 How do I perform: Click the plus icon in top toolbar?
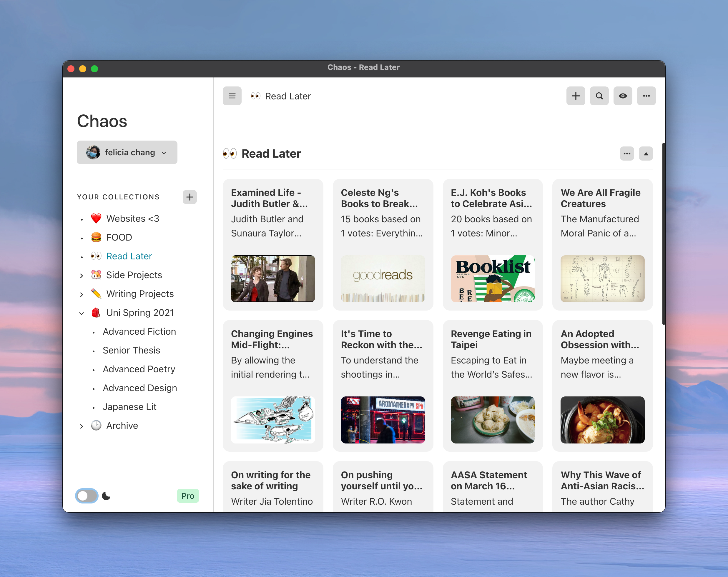tap(575, 96)
